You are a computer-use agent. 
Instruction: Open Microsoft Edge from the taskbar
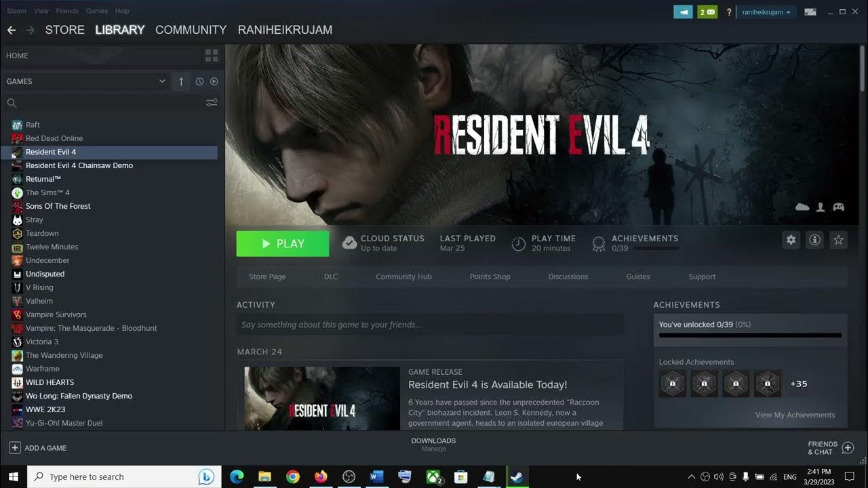pyautogui.click(x=237, y=476)
